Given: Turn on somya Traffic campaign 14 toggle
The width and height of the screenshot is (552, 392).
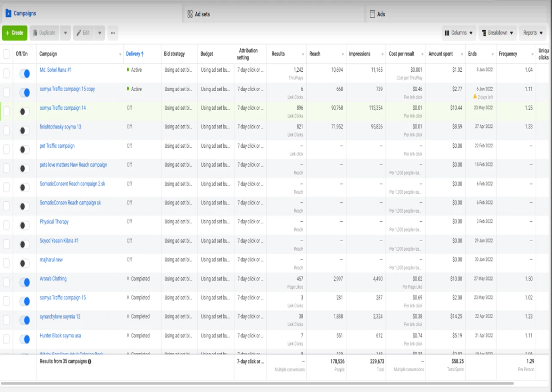Looking at the screenshot, I should [x=25, y=112].
